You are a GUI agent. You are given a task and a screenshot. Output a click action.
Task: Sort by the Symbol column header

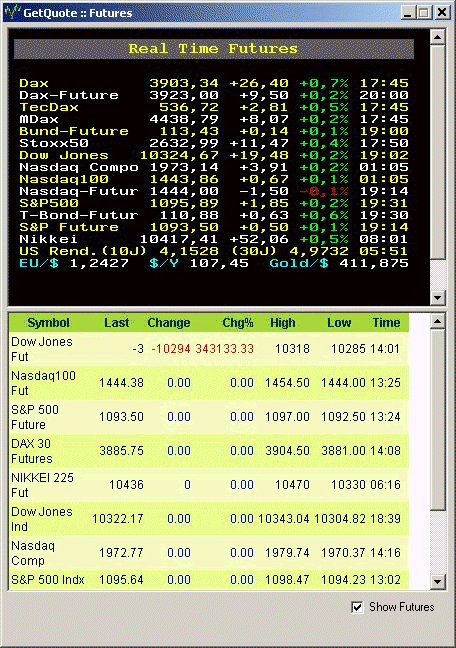48,323
